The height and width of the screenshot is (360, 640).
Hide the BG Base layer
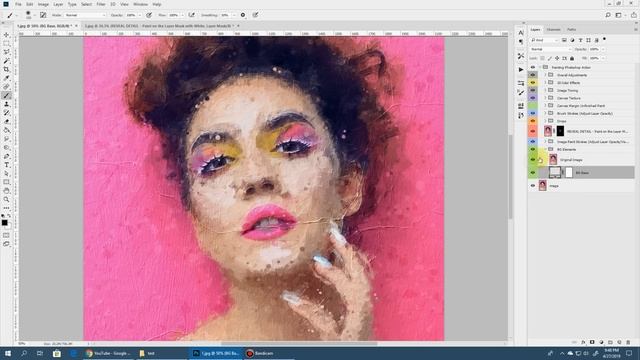tap(532, 173)
